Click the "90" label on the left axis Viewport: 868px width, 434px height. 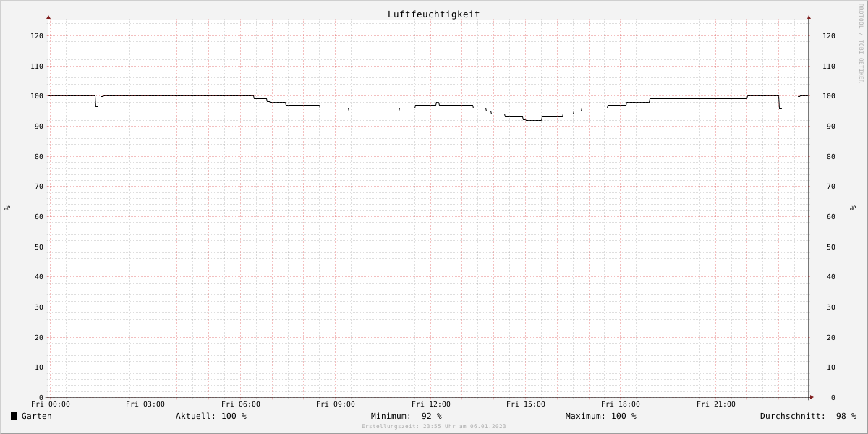coord(39,127)
